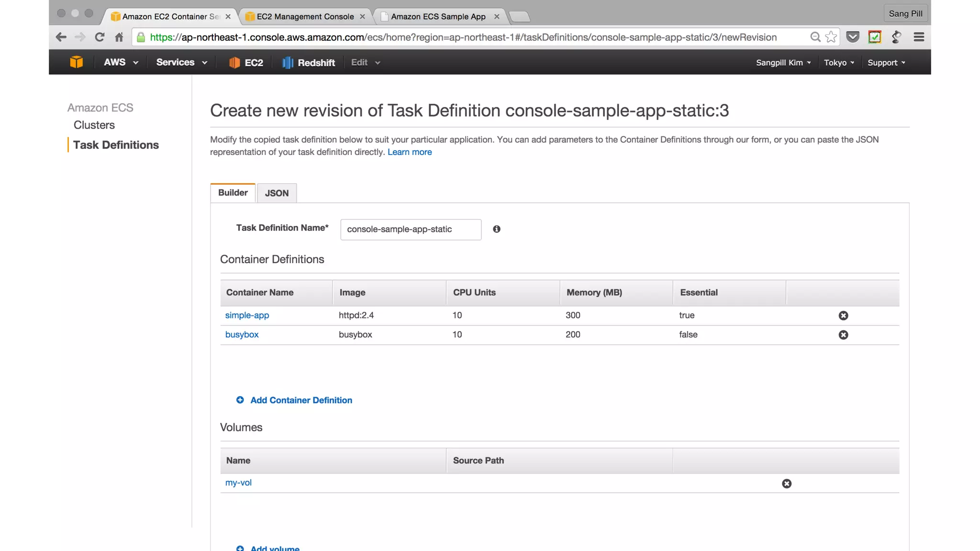Delete the my-vol volume entry
The width and height of the screenshot is (980, 551).
tap(786, 484)
